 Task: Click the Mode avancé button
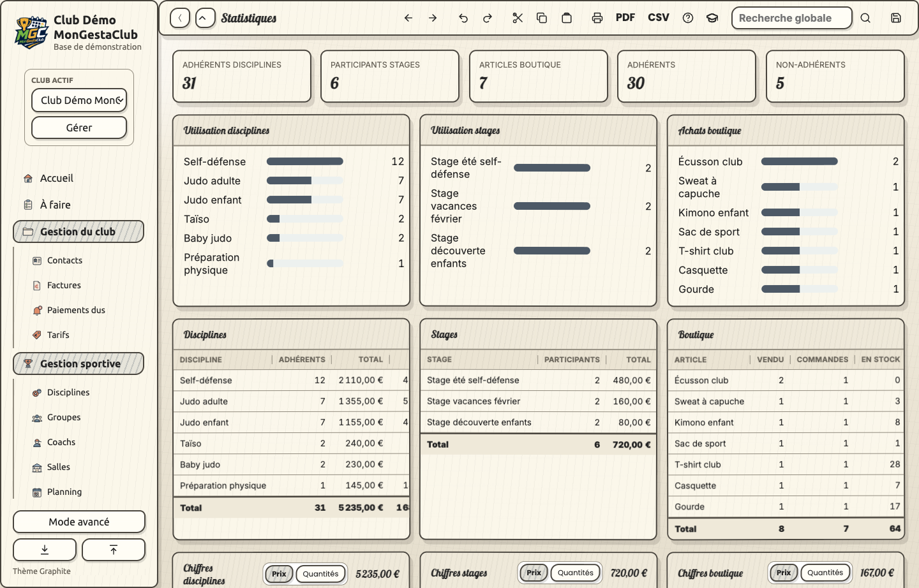(79, 522)
